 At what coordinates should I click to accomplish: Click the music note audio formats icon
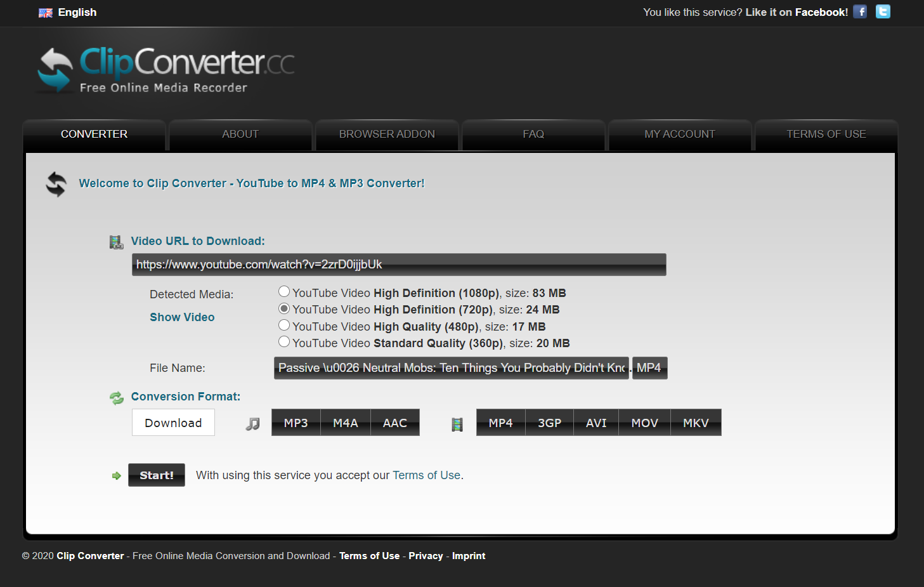[x=253, y=423]
